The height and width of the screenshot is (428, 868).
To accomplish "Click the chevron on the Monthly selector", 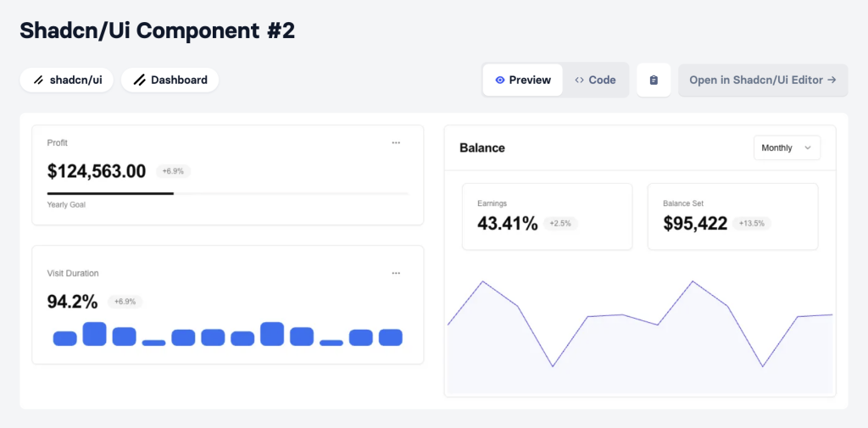I will tap(807, 147).
